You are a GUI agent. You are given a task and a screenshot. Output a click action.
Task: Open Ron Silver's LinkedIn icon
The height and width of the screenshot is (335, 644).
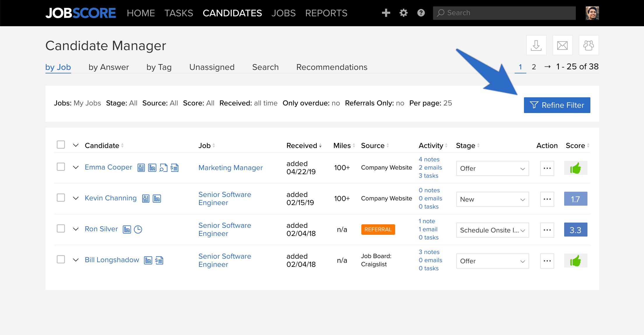[127, 229]
